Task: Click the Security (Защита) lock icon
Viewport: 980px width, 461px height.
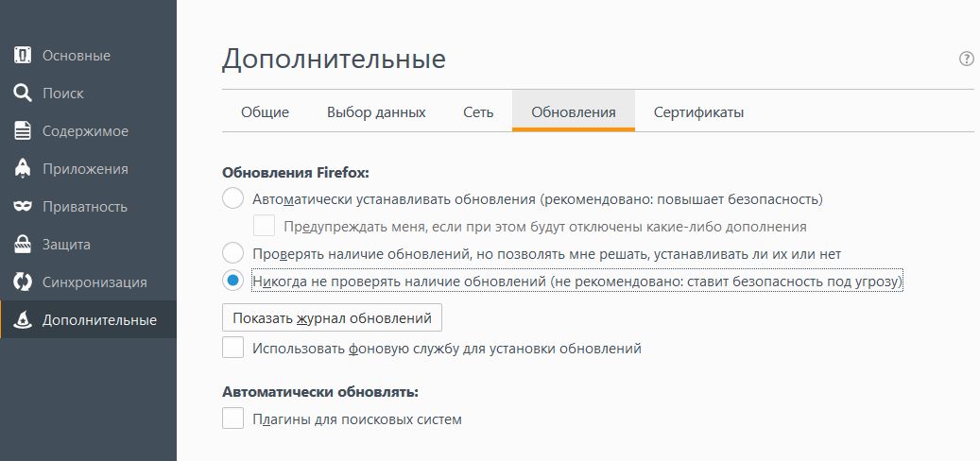Action: pos(23,244)
